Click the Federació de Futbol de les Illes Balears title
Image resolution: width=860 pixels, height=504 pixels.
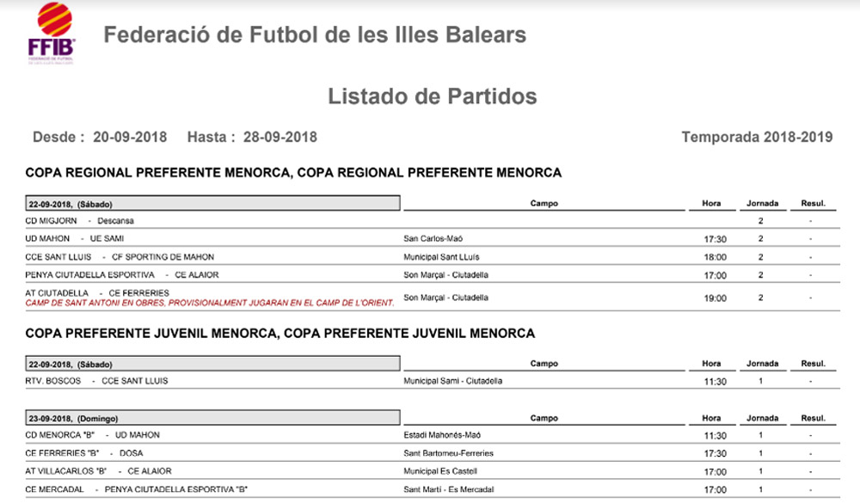point(315,35)
